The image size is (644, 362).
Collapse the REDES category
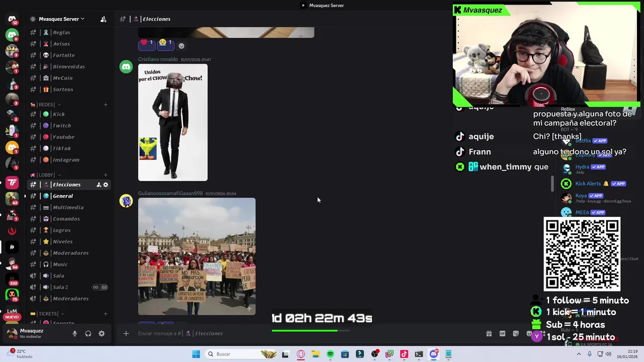click(x=45, y=105)
